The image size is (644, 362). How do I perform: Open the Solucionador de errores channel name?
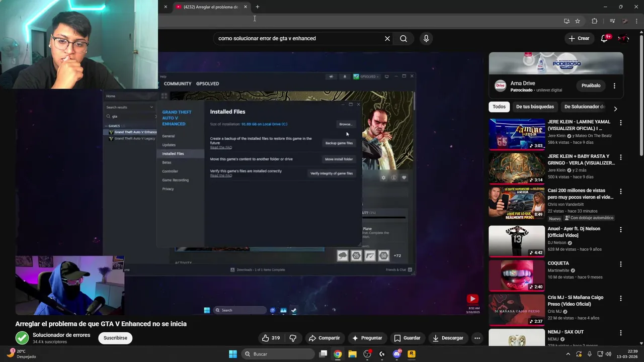coord(61,335)
